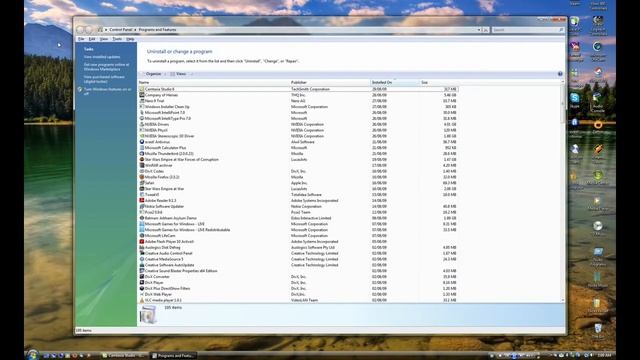This screenshot has height=360, width=640.
Task: Select the DivX Codec row
Action: click(298, 171)
